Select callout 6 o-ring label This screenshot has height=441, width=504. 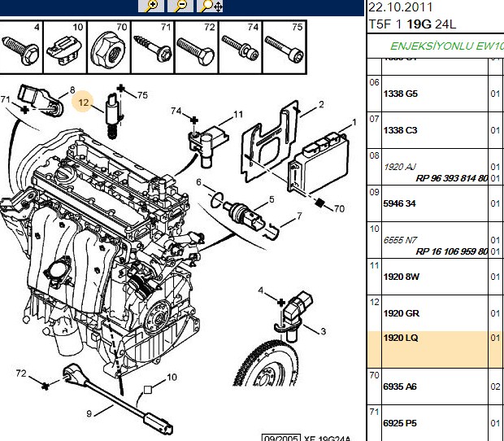(x=198, y=182)
